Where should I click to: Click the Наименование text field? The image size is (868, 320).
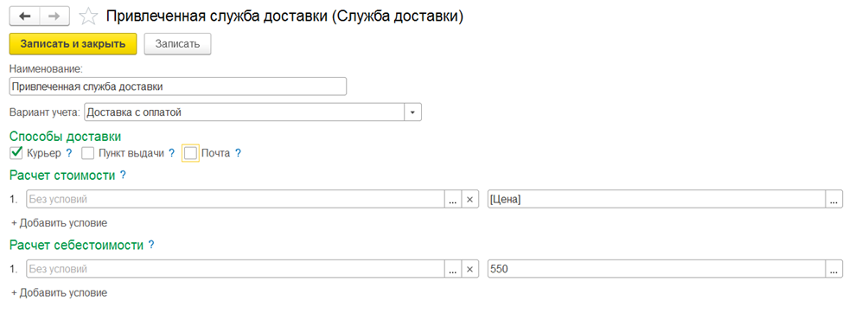(178, 87)
